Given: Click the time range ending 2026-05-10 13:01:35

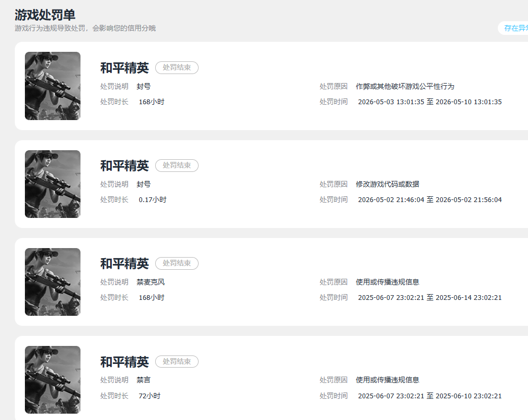Looking at the screenshot, I should click(430, 102).
